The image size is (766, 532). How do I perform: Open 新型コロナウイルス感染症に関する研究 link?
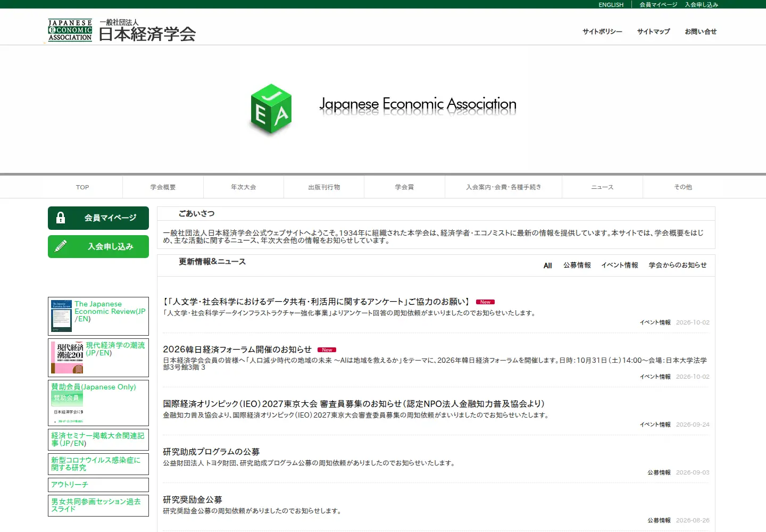point(96,464)
